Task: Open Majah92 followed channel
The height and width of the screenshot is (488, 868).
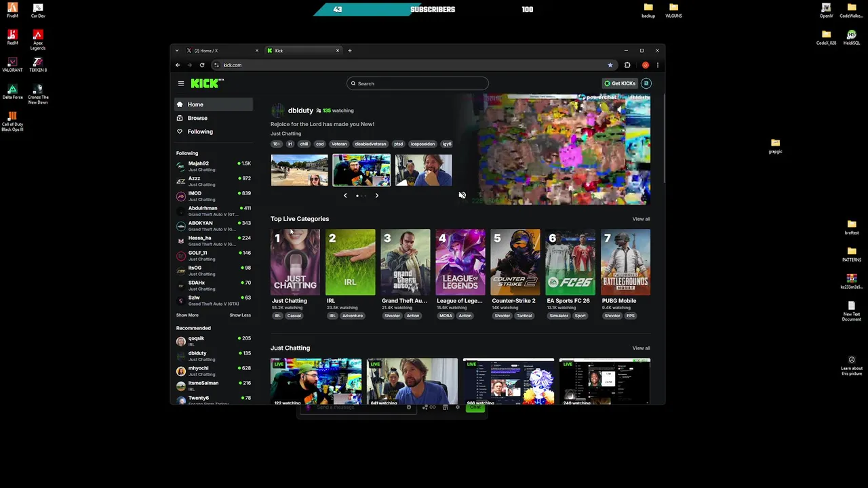Action: [x=213, y=166]
